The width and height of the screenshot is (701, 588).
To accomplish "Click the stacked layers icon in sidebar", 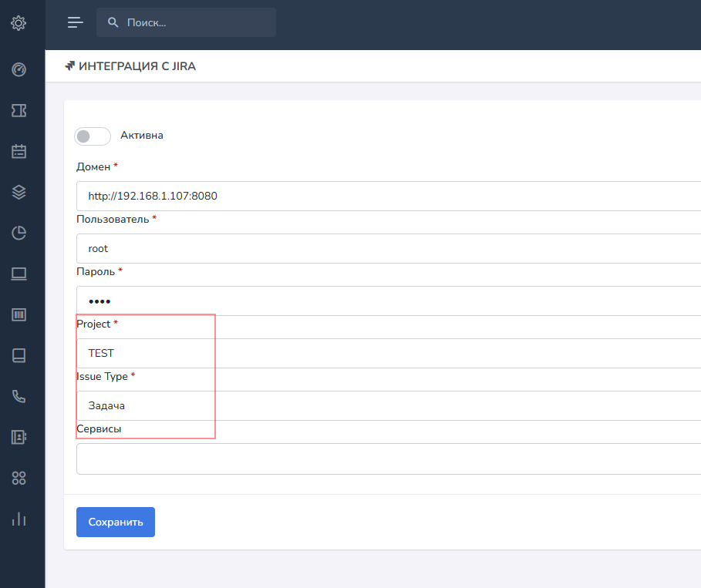I will point(19,192).
